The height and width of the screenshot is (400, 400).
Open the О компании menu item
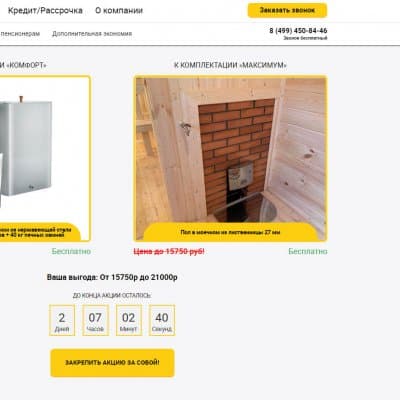tap(119, 10)
